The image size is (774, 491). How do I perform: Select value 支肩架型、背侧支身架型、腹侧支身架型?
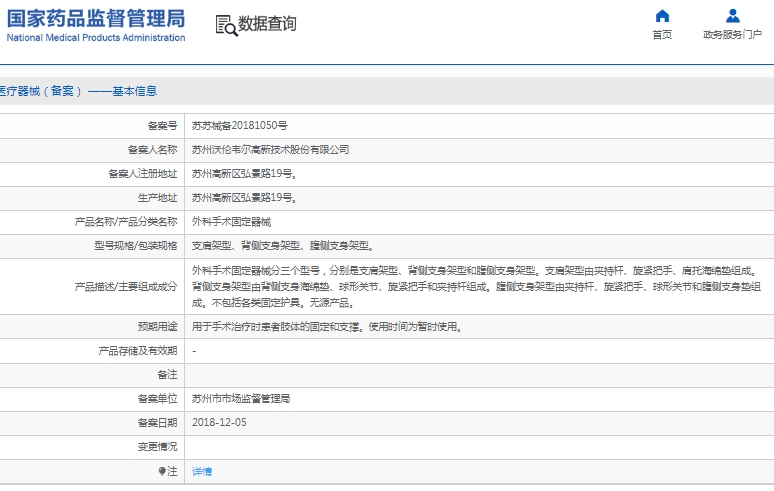coord(283,246)
